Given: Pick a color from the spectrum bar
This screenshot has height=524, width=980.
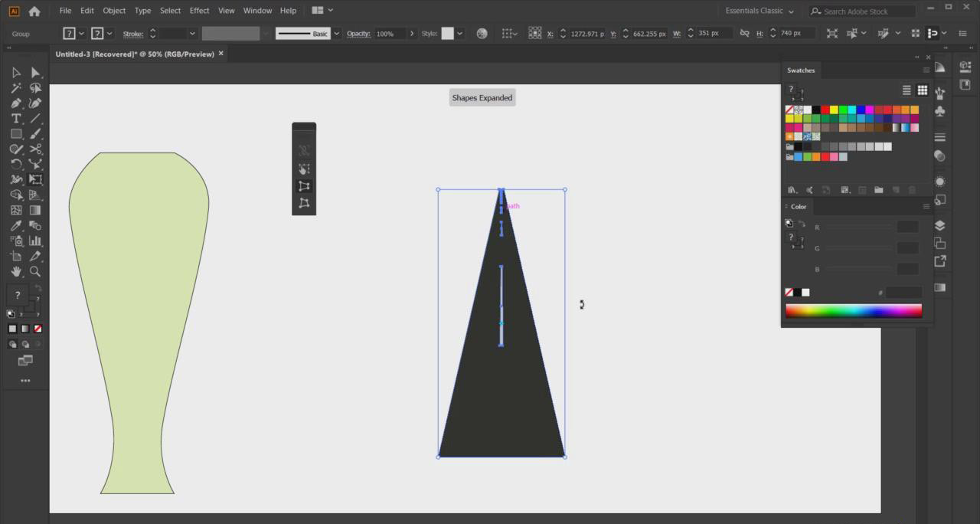Looking at the screenshot, I should [x=853, y=311].
